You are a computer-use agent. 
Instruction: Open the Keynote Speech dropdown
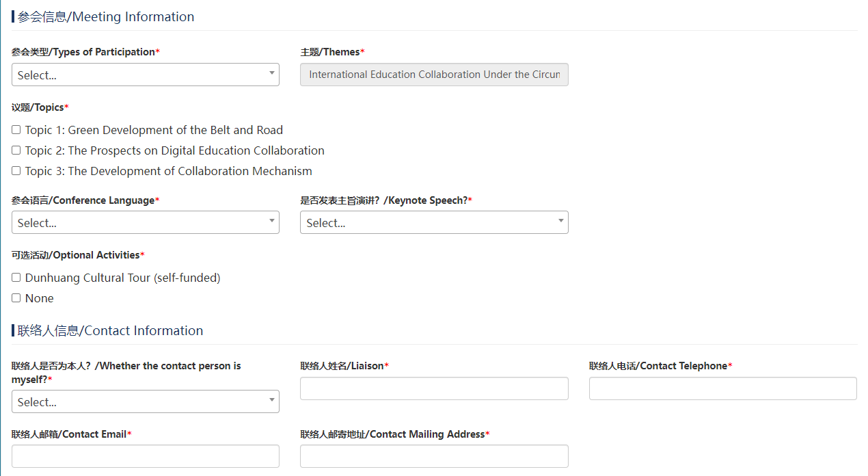(x=433, y=222)
